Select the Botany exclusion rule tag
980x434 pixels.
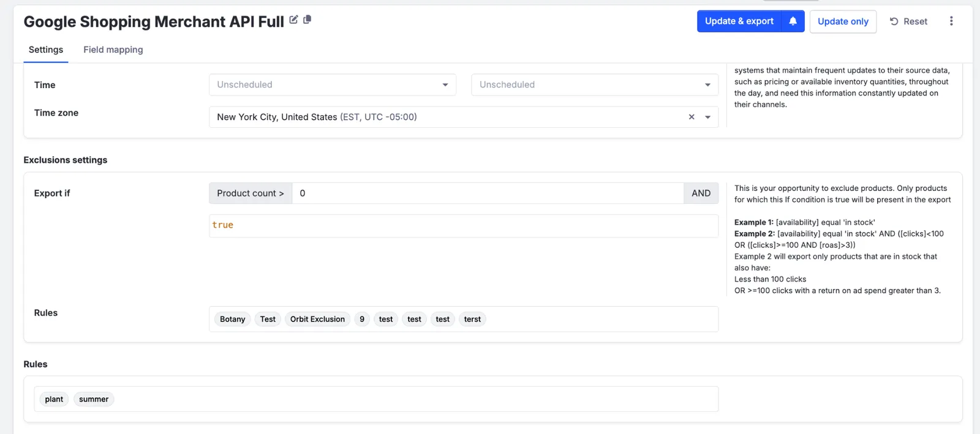click(x=233, y=319)
